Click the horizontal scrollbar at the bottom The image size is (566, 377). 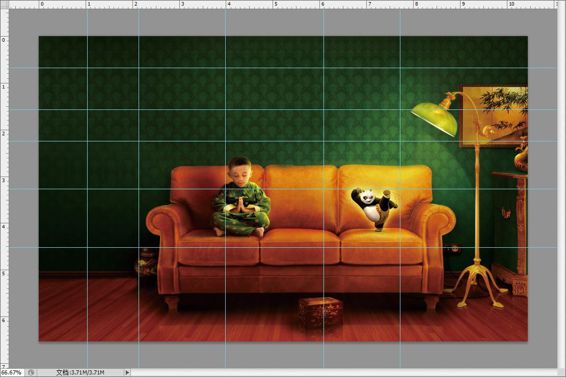click(x=343, y=372)
